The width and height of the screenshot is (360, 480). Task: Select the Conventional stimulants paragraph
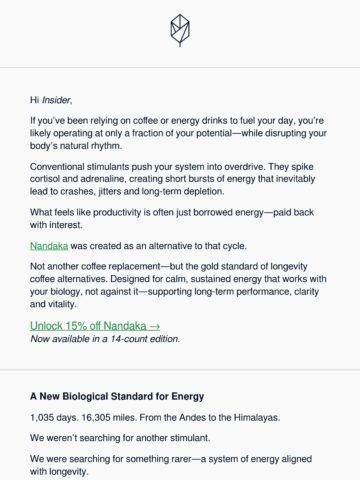(172, 179)
